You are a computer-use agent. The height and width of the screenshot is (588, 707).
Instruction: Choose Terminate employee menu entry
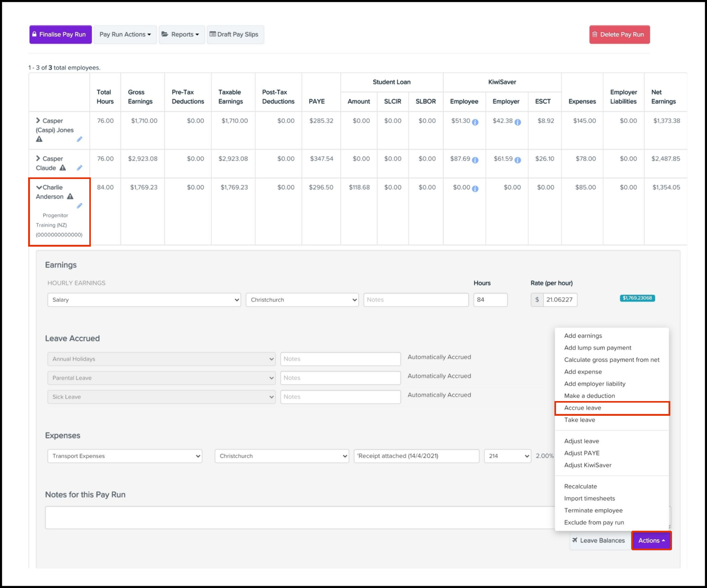(x=593, y=510)
